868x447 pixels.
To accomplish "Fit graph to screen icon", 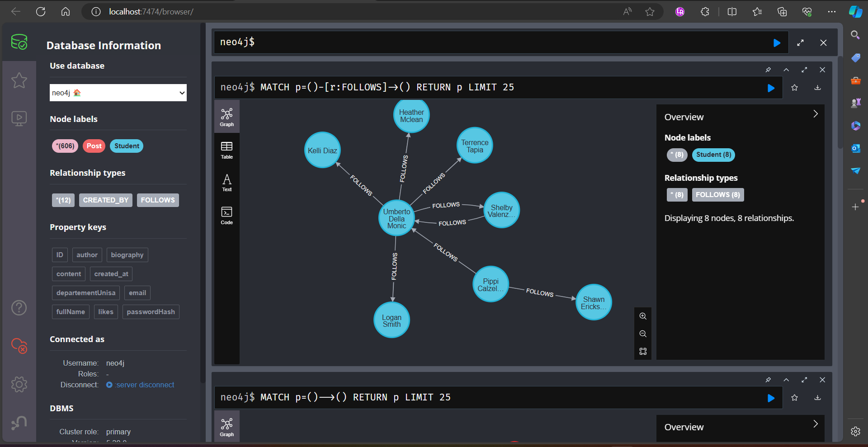I will (643, 352).
